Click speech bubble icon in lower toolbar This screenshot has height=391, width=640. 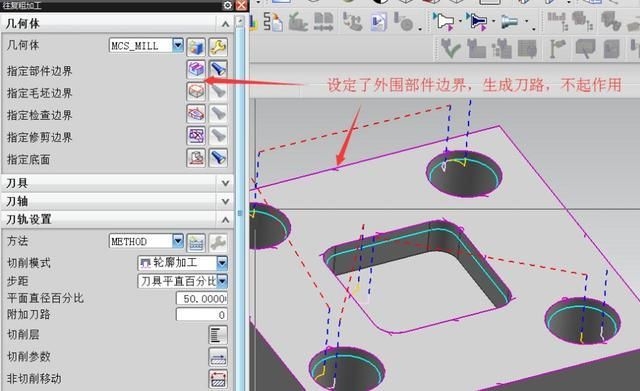[x=585, y=49]
